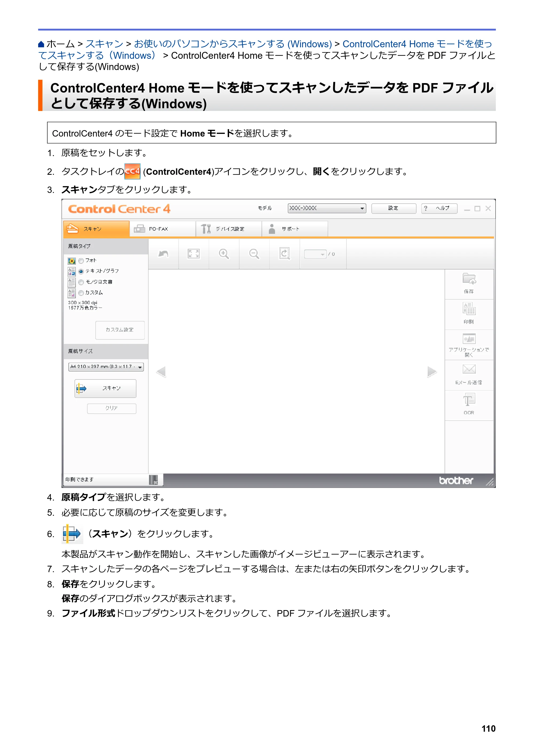Image resolution: width=534 pixels, height=756 pixels.
Task: Open the モデル XXX-XXXX dropdown
Action: [327, 208]
